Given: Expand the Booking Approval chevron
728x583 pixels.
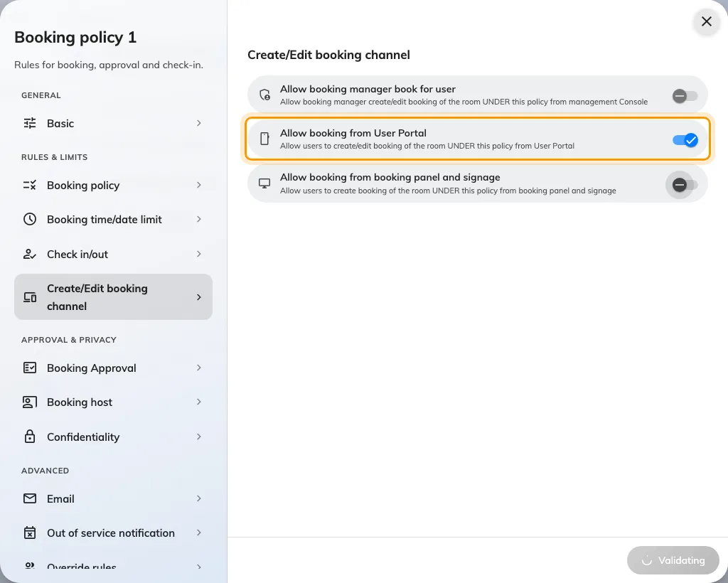Looking at the screenshot, I should pyautogui.click(x=199, y=368).
